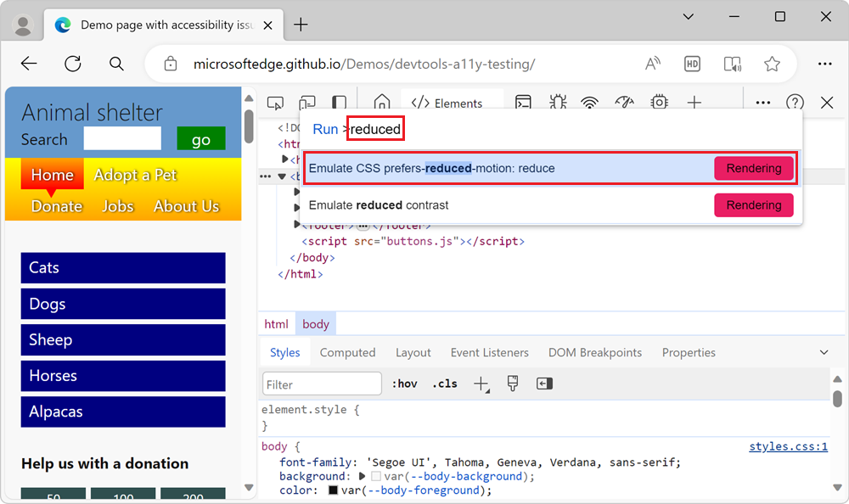
Task: Collapse the footer element in DOM tree
Action: (295, 223)
